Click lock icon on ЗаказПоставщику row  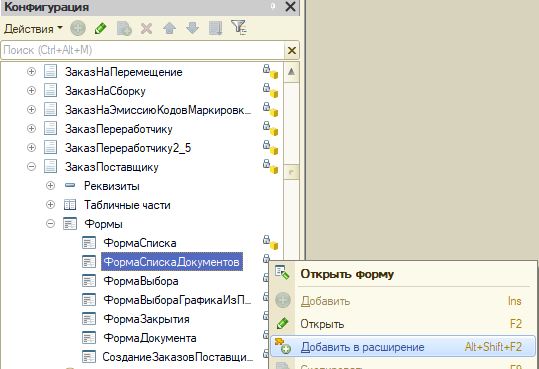[x=266, y=164]
